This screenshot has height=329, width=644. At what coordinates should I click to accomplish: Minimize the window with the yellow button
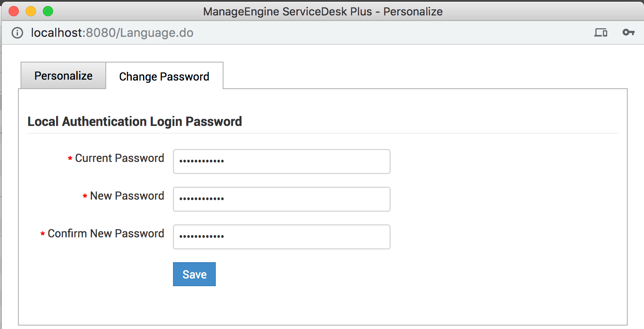(31, 12)
